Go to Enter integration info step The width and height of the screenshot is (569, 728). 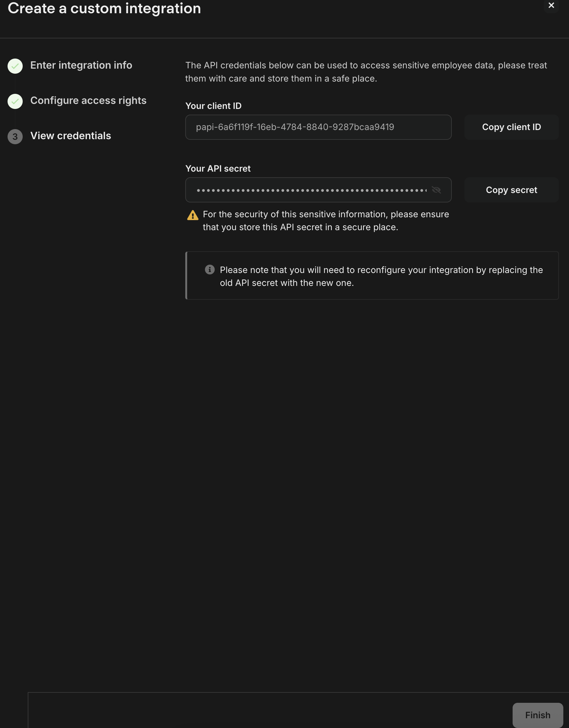(x=81, y=65)
